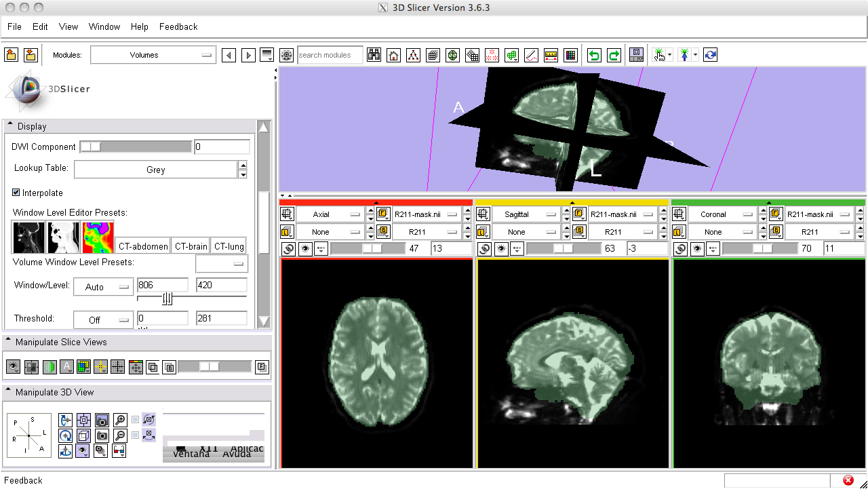The width and height of the screenshot is (868, 489).
Task: Click the green redo arrow in the toolbar
Action: [614, 56]
